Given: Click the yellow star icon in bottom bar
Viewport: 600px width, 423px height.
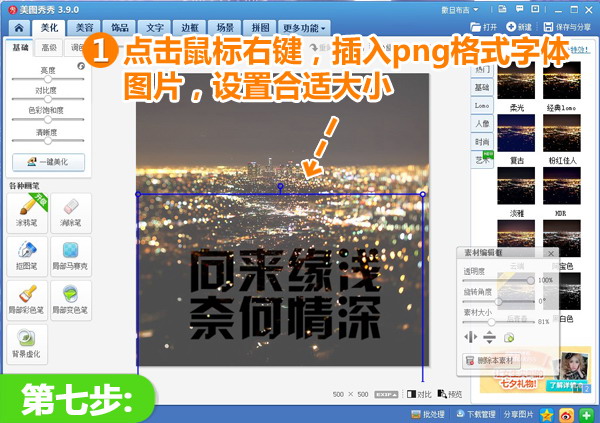Looking at the screenshot, I should tap(547, 415).
